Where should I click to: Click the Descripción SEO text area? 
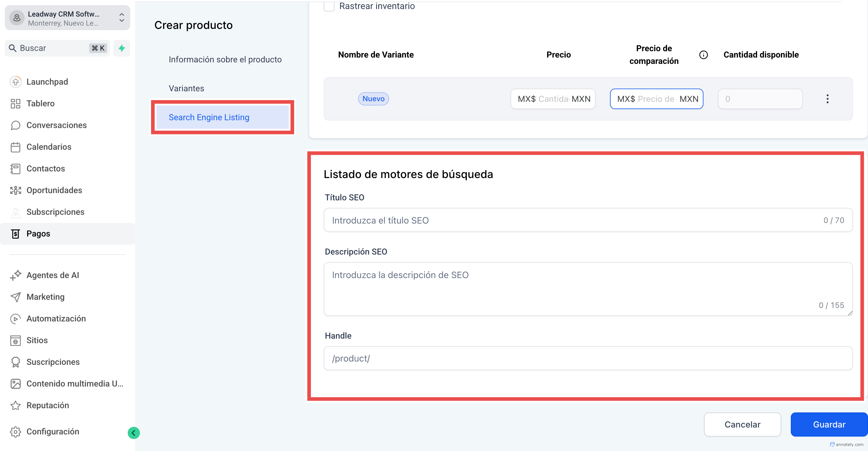point(573,289)
